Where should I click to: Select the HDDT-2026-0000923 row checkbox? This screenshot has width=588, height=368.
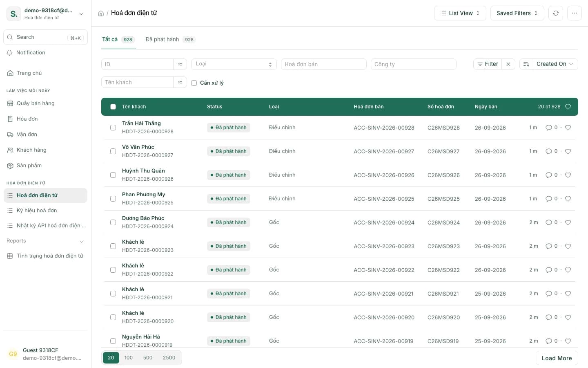tap(113, 246)
